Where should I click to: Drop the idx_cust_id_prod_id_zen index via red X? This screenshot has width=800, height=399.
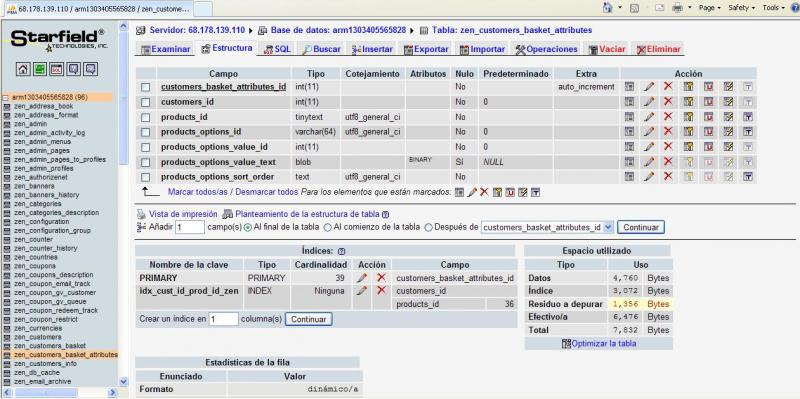pyautogui.click(x=381, y=290)
